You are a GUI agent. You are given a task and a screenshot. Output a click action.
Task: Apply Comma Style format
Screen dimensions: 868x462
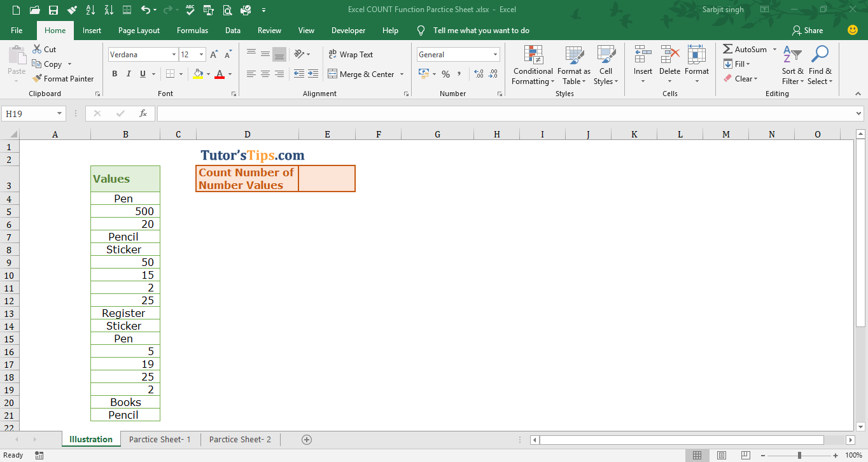[x=459, y=74]
